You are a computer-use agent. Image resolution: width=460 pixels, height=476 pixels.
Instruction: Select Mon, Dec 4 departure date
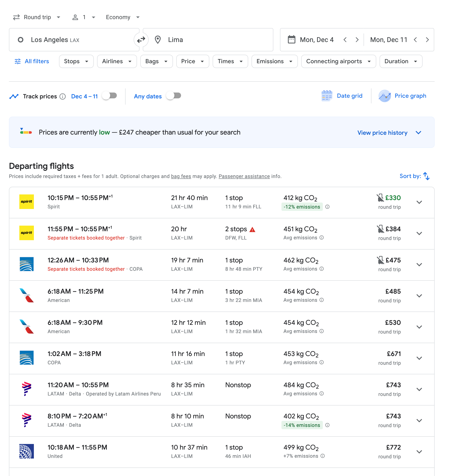pyautogui.click(x=317, y=40)
